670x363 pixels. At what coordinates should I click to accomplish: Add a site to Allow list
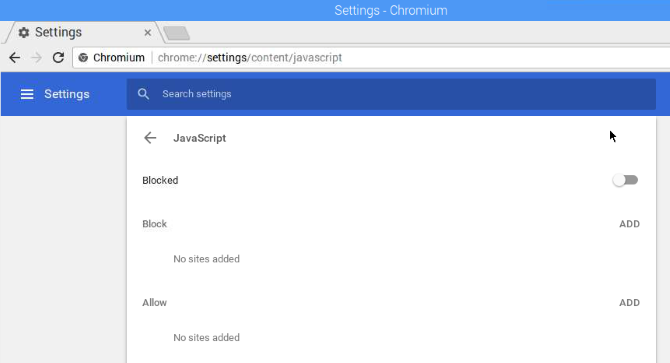pyautogui.click(x=629, y=303)
